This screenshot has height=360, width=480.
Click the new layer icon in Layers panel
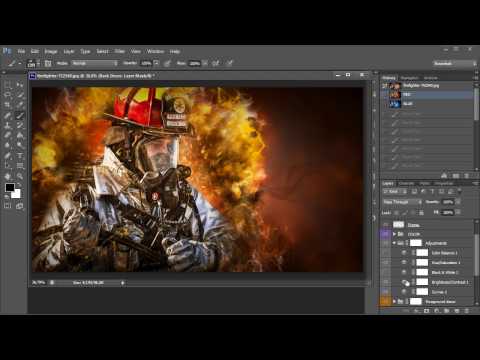457,311
